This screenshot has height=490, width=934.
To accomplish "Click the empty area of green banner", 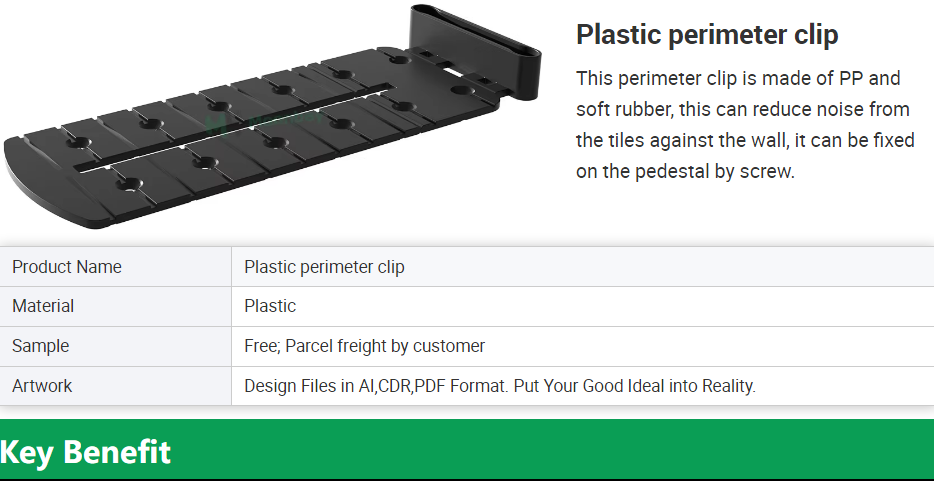I will click(x=554, y=450).
